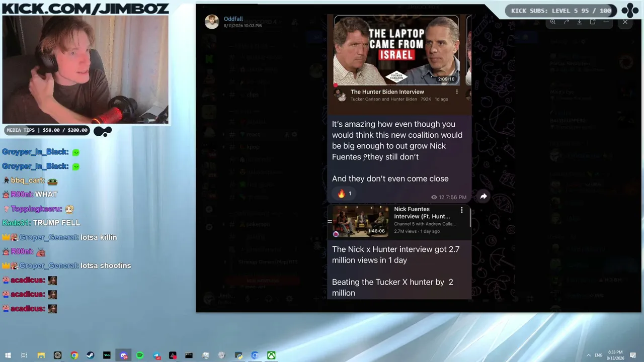Click the 'TRUMP FELL' chat message by Kads31
Screen dimensions: 644x362
point(57,223)
